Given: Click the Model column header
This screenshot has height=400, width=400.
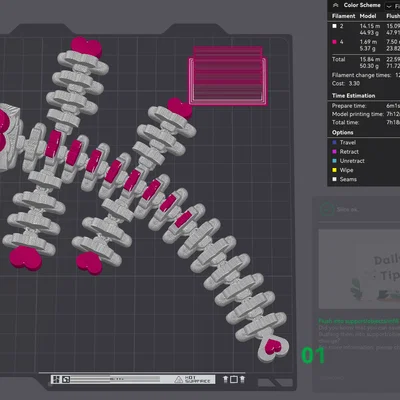Looking at the screenshot, I should [x=368, y=16].
